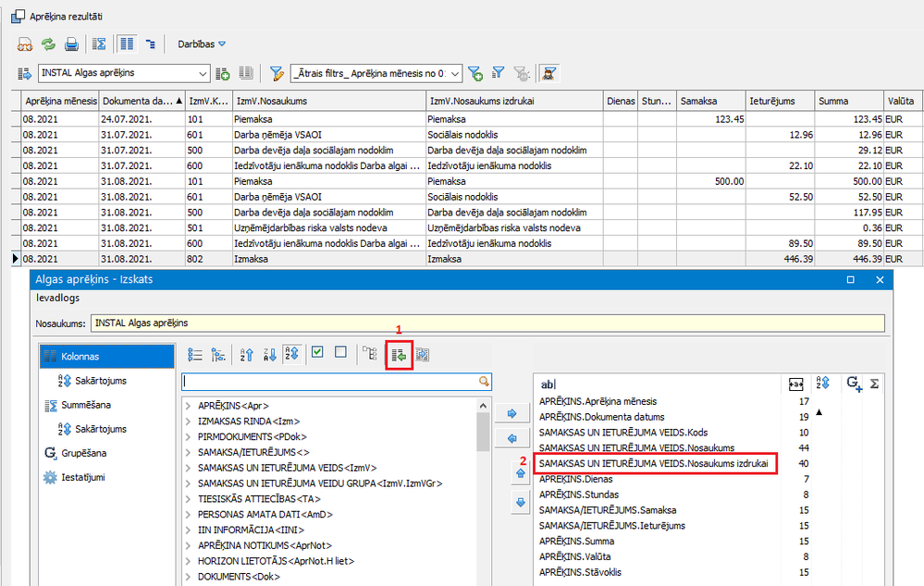Select SAMAKSAS UN IETURĒJUMA VEIDS.Nosaukums izdrukai row
The height and width of the screenshot is (586, 924).
click(655, 463)
